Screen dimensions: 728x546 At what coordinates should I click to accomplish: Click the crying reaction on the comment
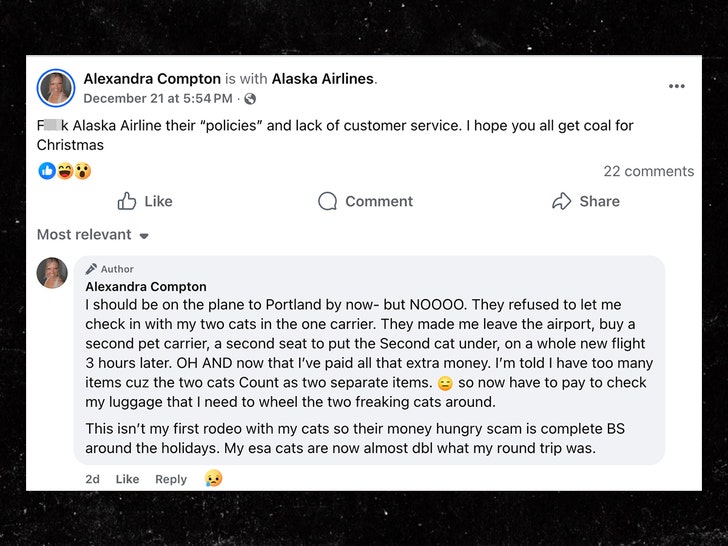point(213,479)
